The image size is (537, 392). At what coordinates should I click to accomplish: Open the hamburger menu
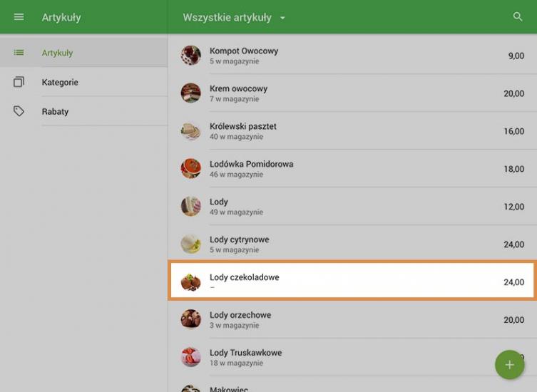coord(19,17)
